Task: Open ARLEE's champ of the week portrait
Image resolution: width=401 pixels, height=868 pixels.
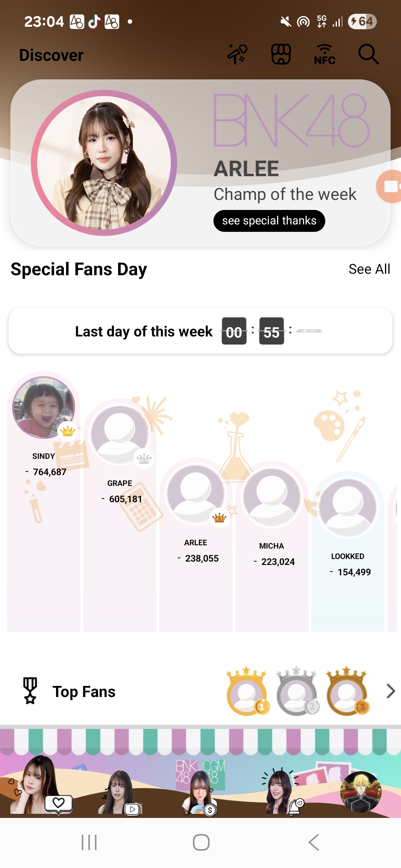Action: [x=104, y=163]
